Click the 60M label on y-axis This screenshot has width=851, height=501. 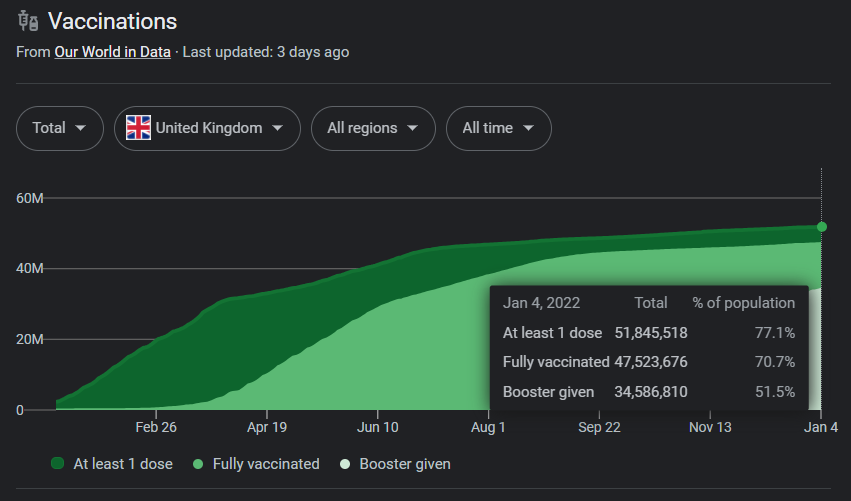[30, 198]
